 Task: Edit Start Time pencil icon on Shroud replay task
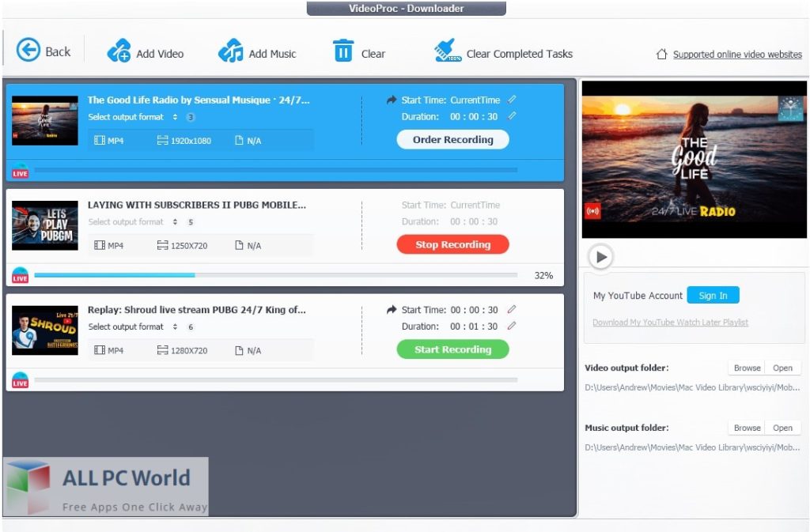click(512, 310)
